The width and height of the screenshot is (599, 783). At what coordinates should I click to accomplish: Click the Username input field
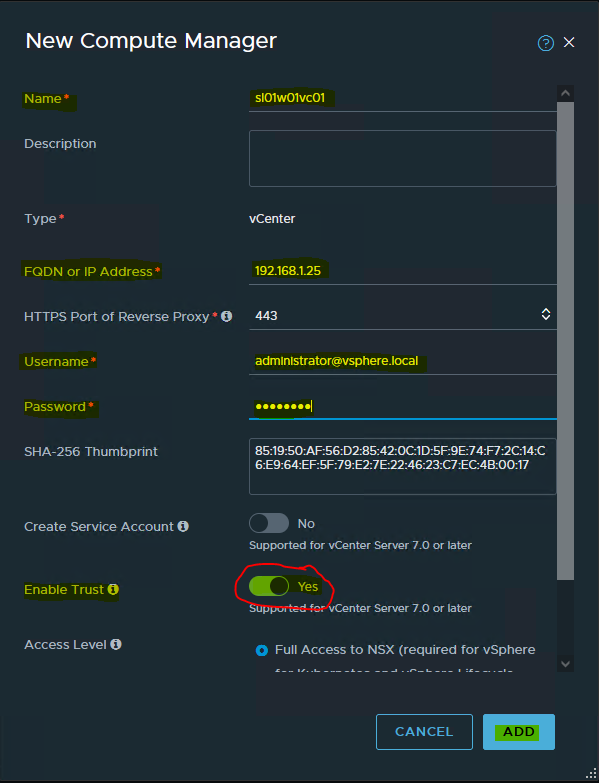coord(403,361)
